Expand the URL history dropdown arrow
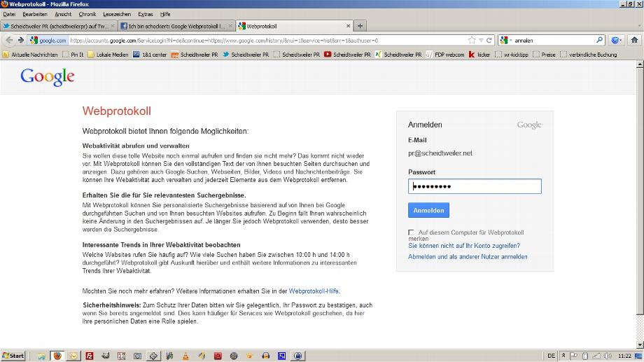 pos(481,41)
